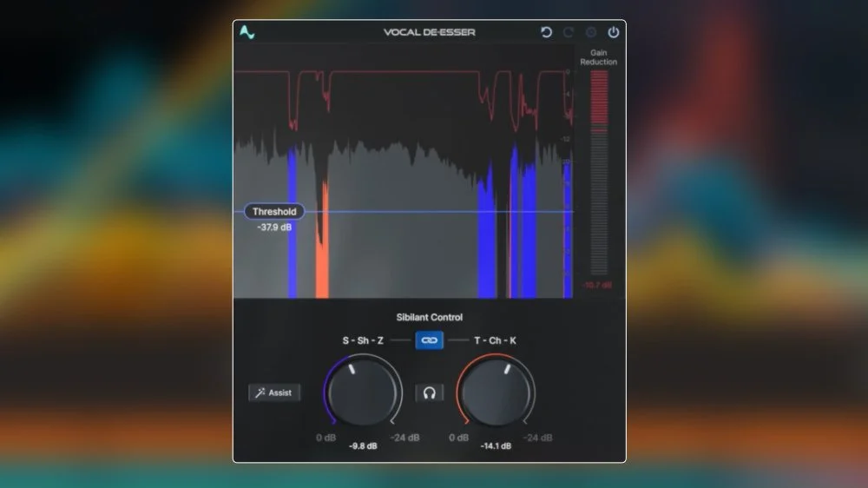This screenshot has width=868, height=488.
Task: Click the T - Ch - K knob
Action: pyautogui.click(x=496, y=392)
